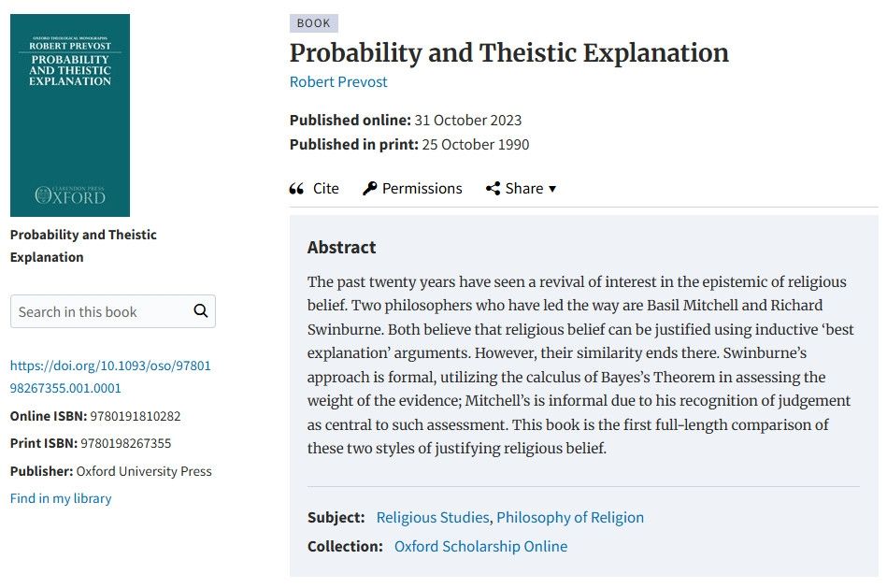
Task: Click the BOOK type label
Action: click(x=314, y=23)
